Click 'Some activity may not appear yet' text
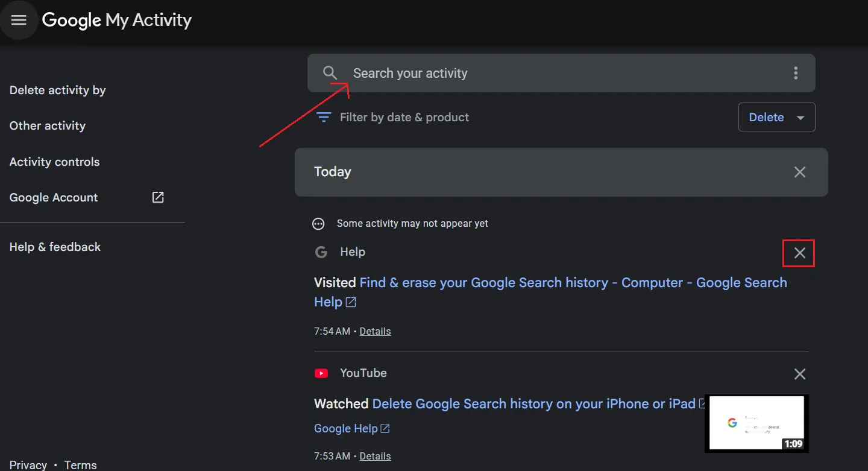This screenshot has height=471, width=868. click(x=412, y=223)
